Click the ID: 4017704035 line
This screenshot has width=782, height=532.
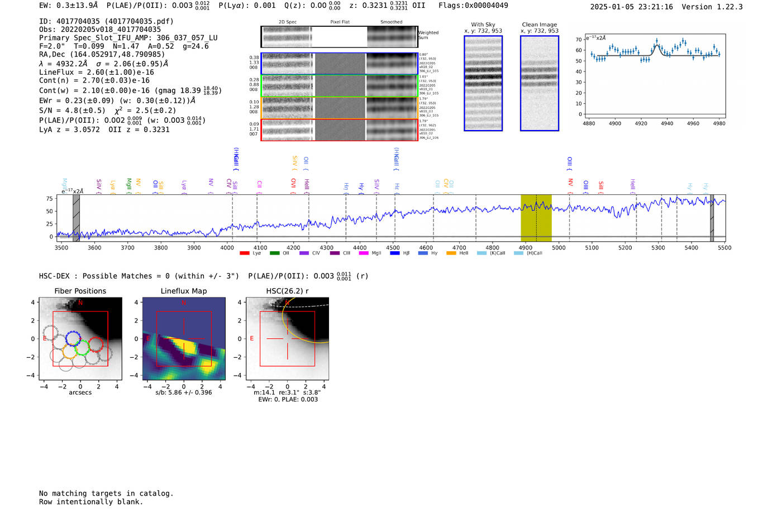106,21
